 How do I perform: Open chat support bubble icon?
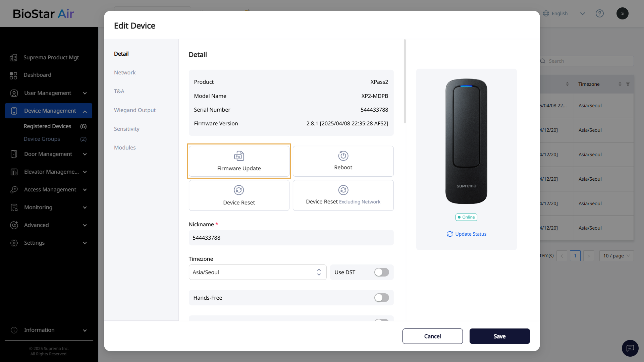click(630, 348)
